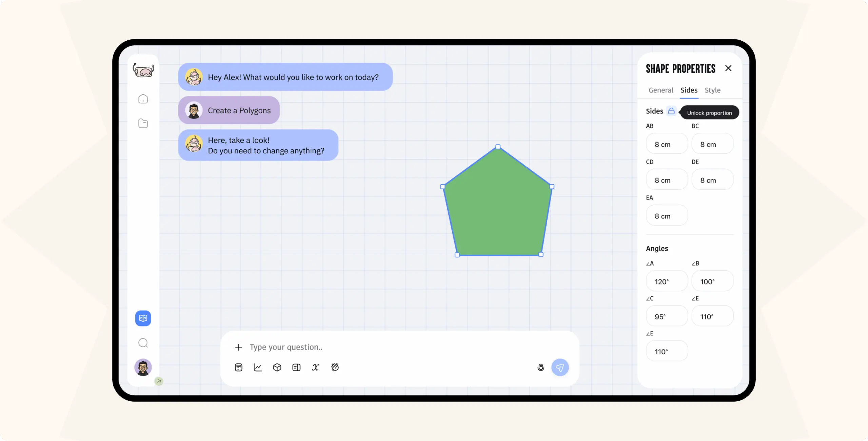The width and height of the screenshot is (868, 441).
Task: Switch to the Sides tab
Action: [689, 90]
